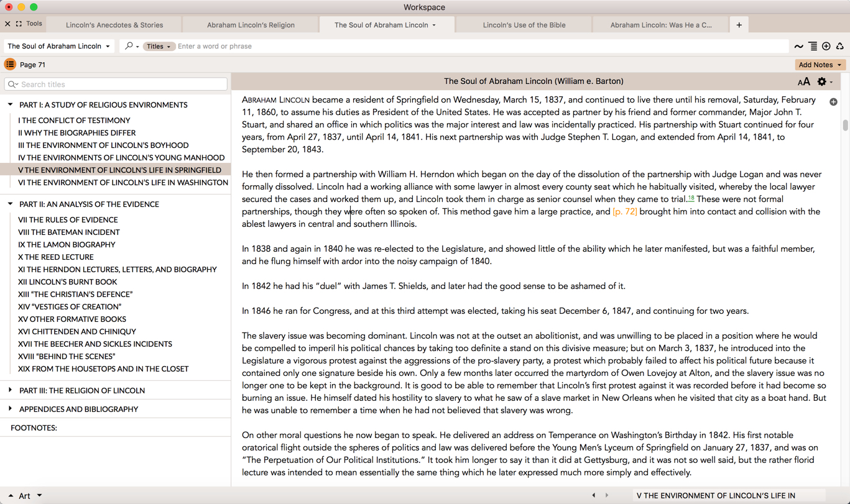Switch to Lincoln's Anecdotes & Stories tab

click(114, 25)
